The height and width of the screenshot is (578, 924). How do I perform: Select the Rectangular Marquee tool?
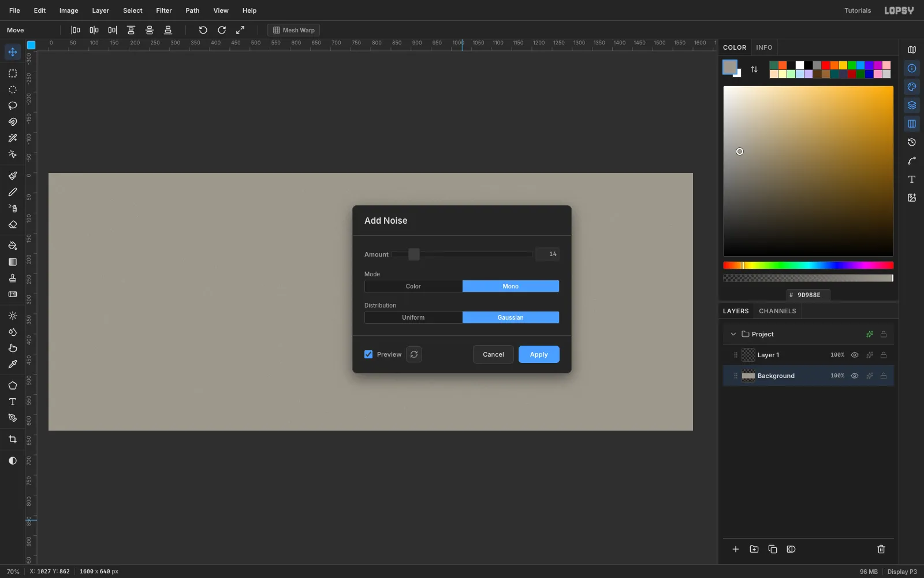(x=13, y=73)
